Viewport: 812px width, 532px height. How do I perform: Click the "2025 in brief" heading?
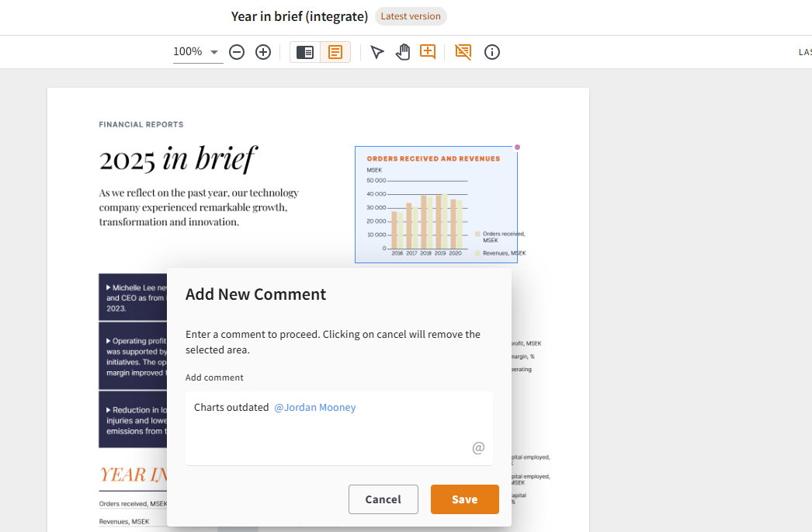pos(178,159)
